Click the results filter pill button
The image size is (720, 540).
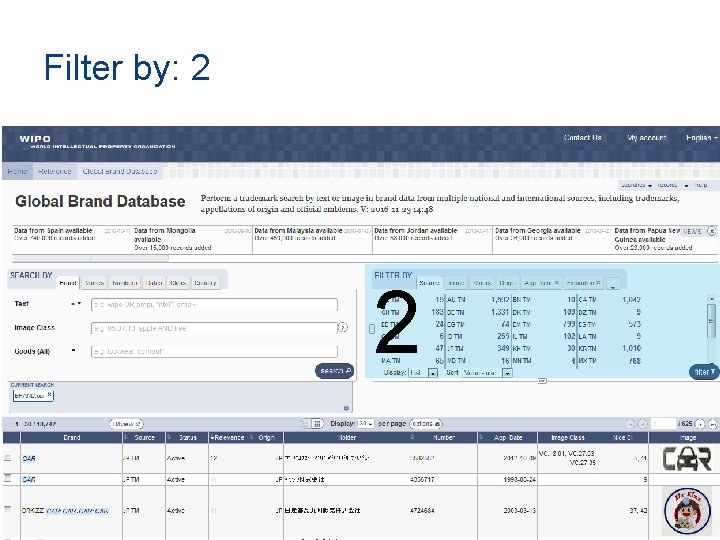point(126,424)
